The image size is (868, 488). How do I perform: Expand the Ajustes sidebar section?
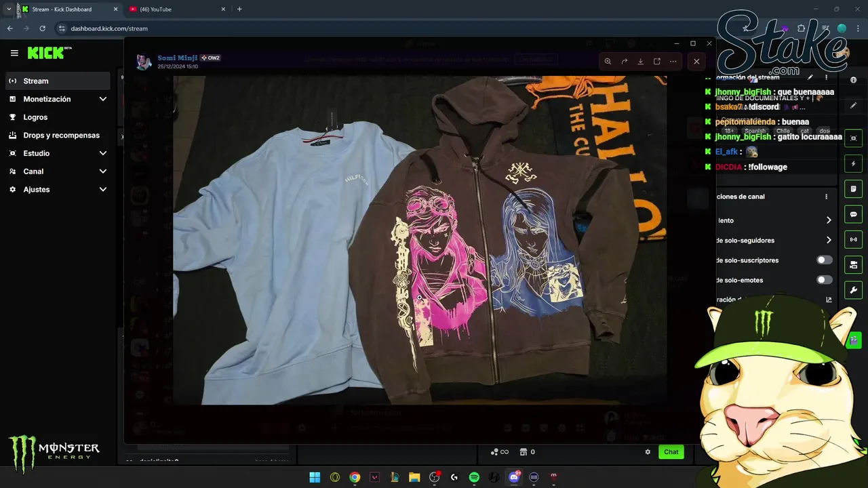coord(103,190)
